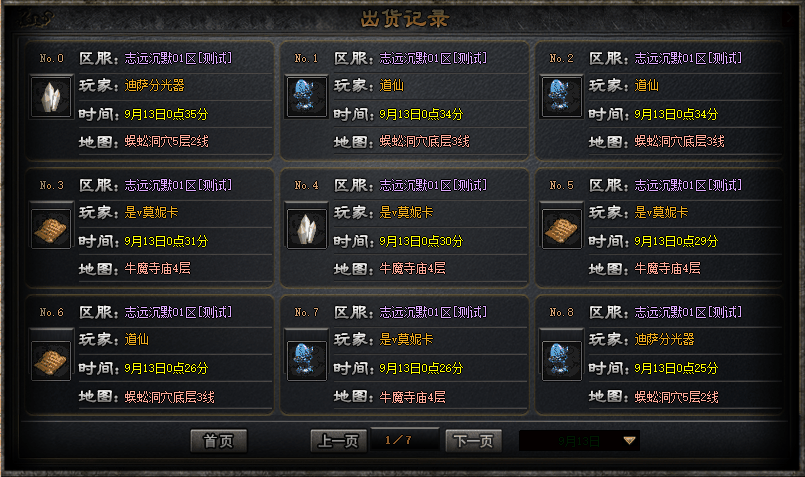Viewport: 805px width, 477px height.
Task: Click the blue statue icon in record No.7
Action: pyautogui.click(x=306, y=361)
